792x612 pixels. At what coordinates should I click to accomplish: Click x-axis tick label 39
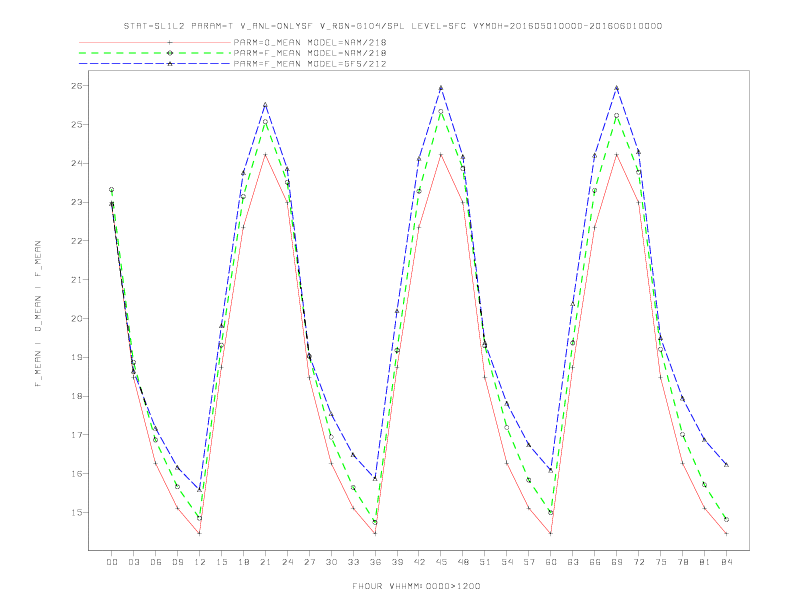coord(397,562)
